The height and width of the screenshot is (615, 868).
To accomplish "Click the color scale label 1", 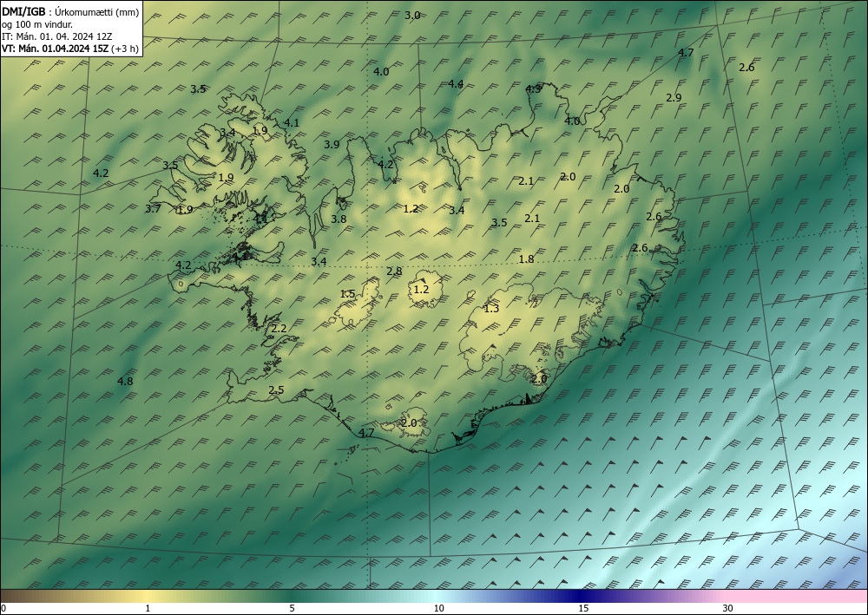I will (148, 609).
